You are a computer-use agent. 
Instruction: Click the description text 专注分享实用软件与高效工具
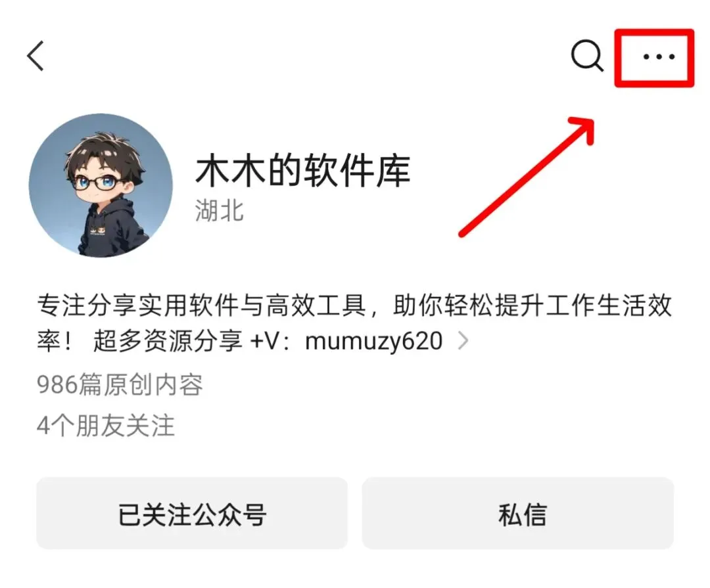tap(201, 305)
